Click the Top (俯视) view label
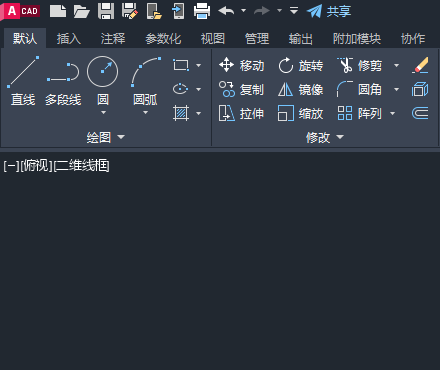 pyautogui.click(x=36, y=166)
